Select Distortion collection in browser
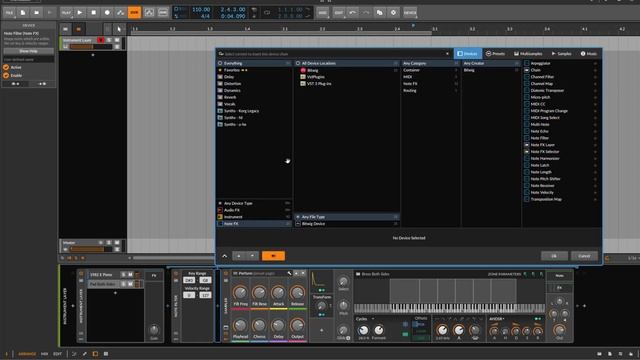640x360 pixels. (254, 84)
